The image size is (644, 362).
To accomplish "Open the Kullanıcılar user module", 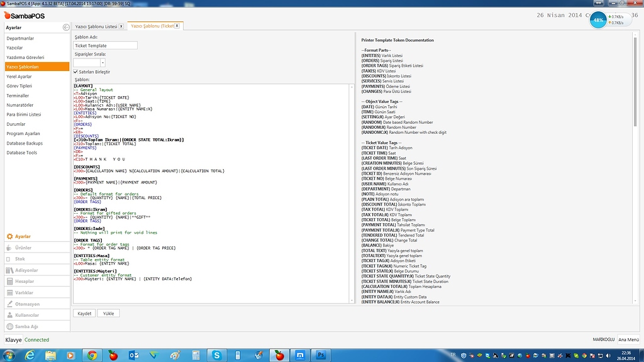I will (x=27, y=315).
